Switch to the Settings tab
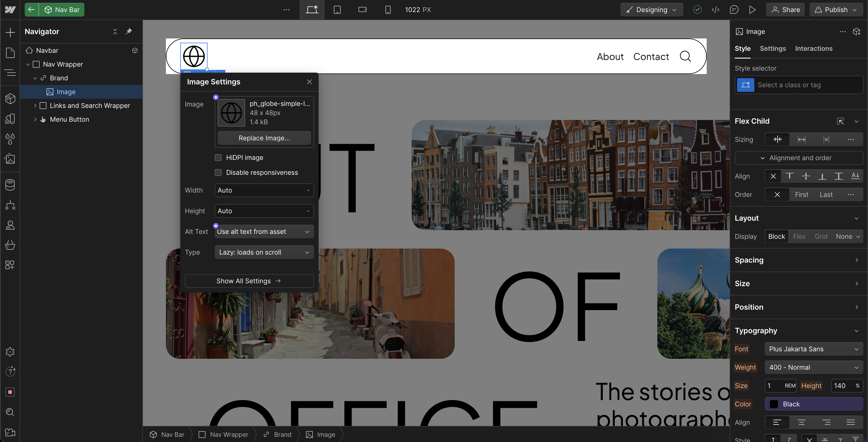Viewport: 868px width, 442px height. (773, 49)
